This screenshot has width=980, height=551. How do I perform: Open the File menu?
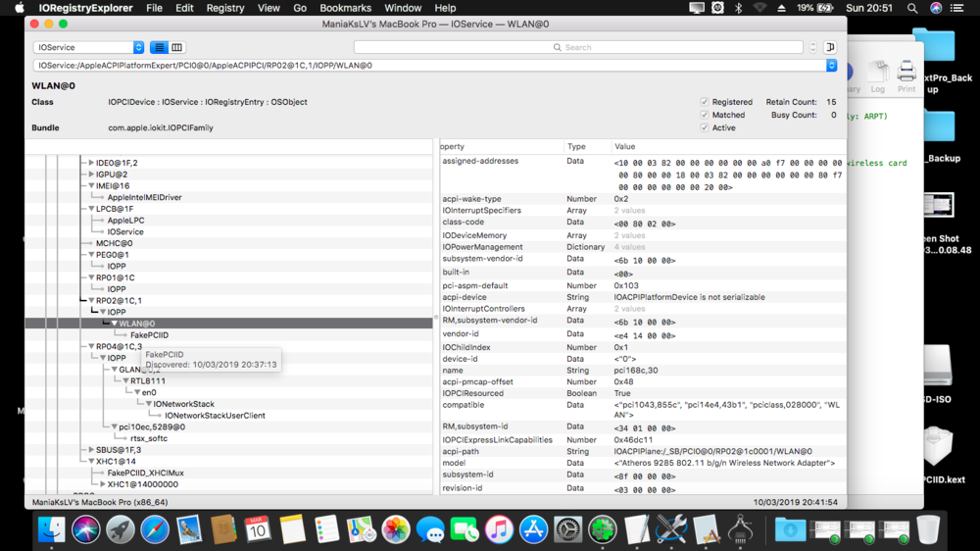[154, 8]
